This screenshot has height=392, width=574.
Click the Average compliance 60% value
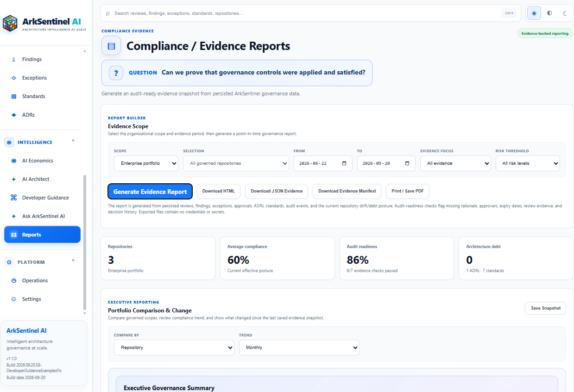(238, 260)
